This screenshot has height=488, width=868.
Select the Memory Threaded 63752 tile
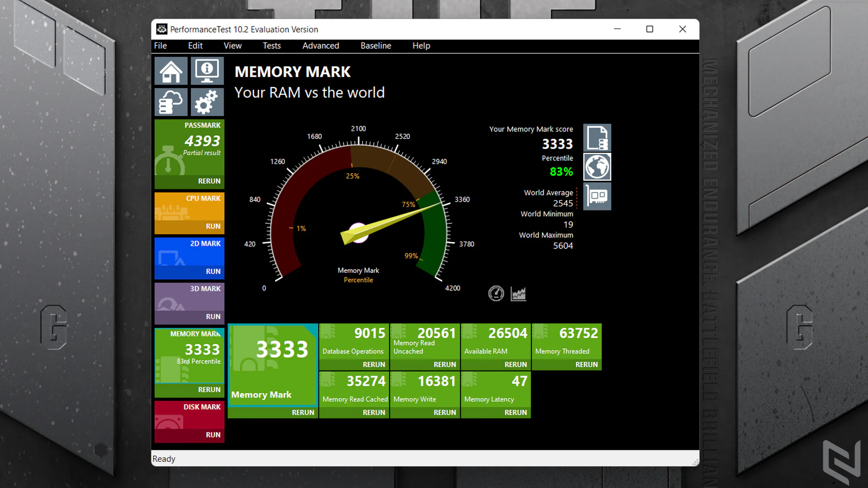coord(567,341)
